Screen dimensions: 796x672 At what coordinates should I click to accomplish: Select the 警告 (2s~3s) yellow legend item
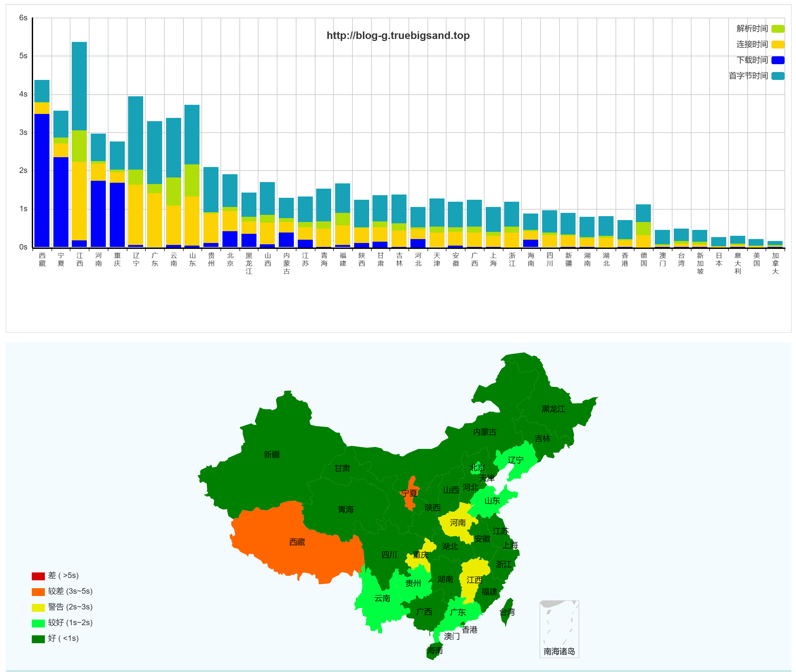pyautogui.click(x=38, y=607)
